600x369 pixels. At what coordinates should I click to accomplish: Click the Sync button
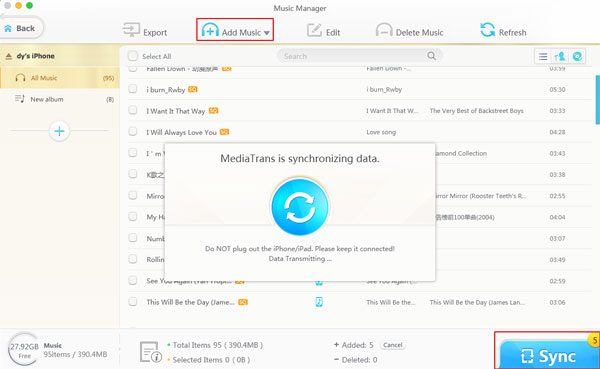[x=549, y=354]
